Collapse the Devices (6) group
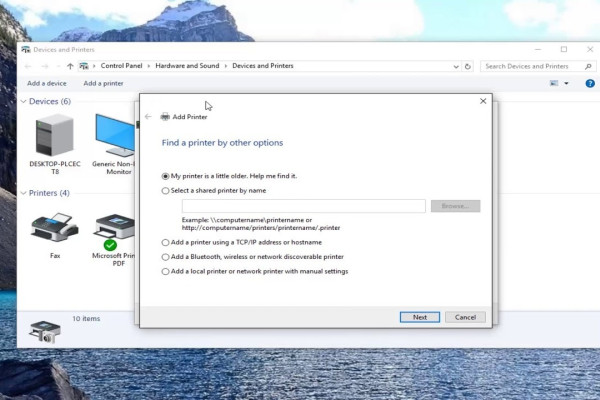Screen dimensions: 600x400 pos(23,101)
